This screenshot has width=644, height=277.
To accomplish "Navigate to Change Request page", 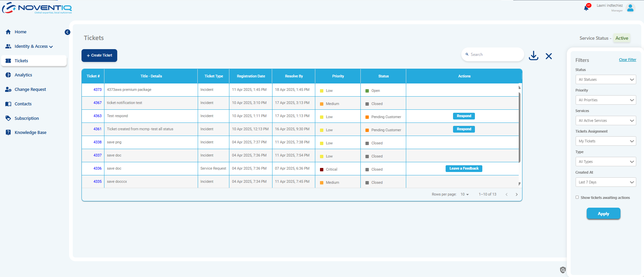I will point(30,90).
